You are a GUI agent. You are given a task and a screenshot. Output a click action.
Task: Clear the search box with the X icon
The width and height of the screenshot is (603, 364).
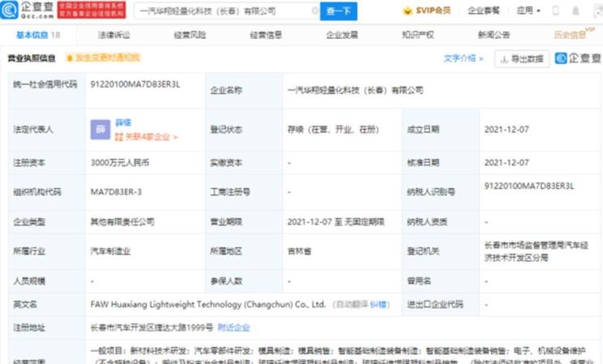[x=315, y=11]
